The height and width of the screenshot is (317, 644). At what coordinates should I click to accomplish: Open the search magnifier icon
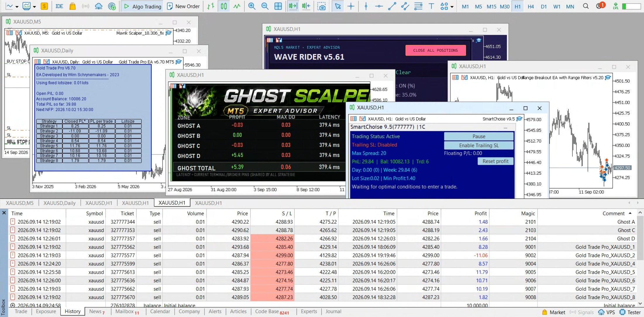[586, 6]
